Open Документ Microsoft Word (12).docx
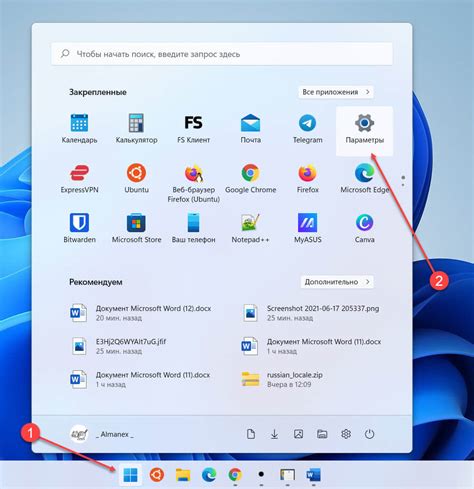474x489 pixels. [x=142, y=313]
